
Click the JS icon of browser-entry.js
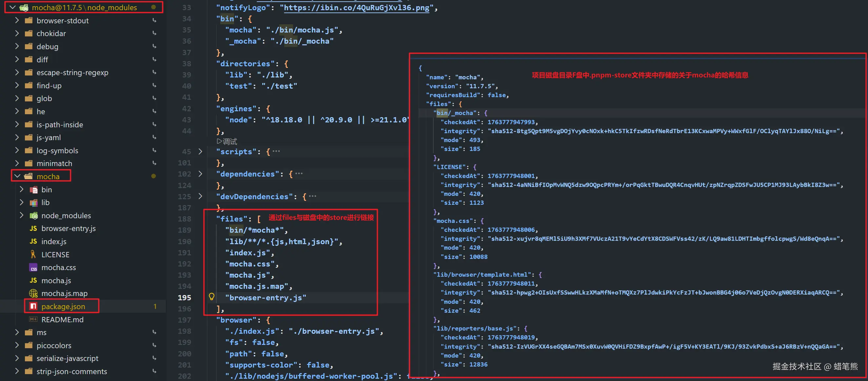pyautogui.click(x=33, y=228)
